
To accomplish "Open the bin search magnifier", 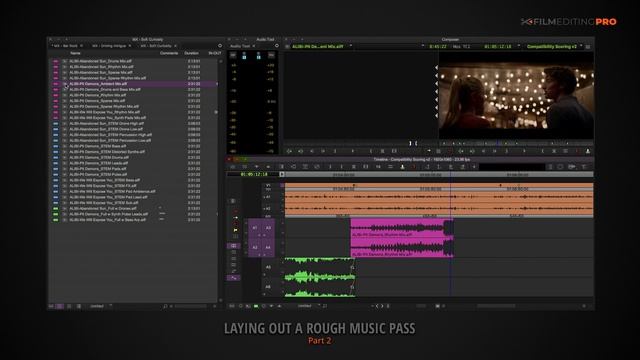I will tap(165, 306).
